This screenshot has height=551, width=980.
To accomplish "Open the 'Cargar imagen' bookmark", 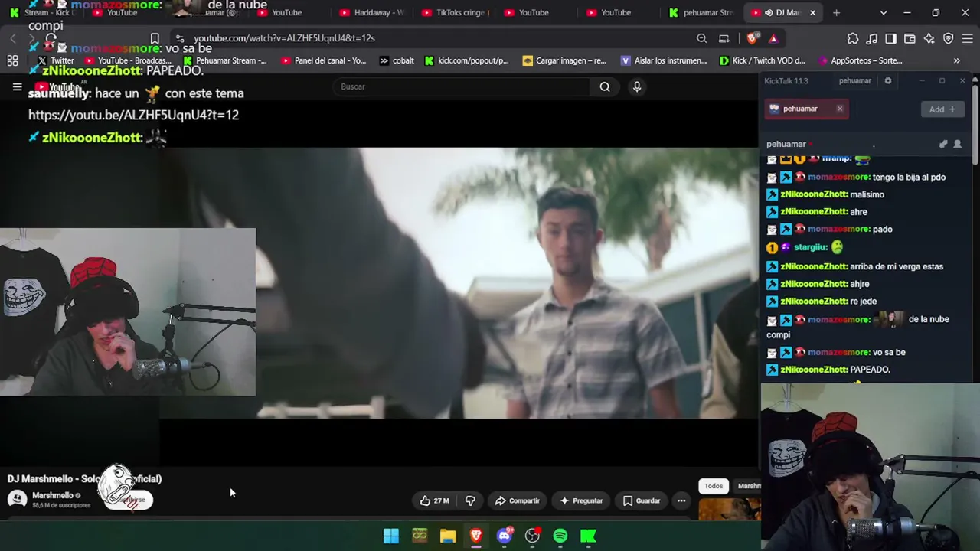I will 564,60.
